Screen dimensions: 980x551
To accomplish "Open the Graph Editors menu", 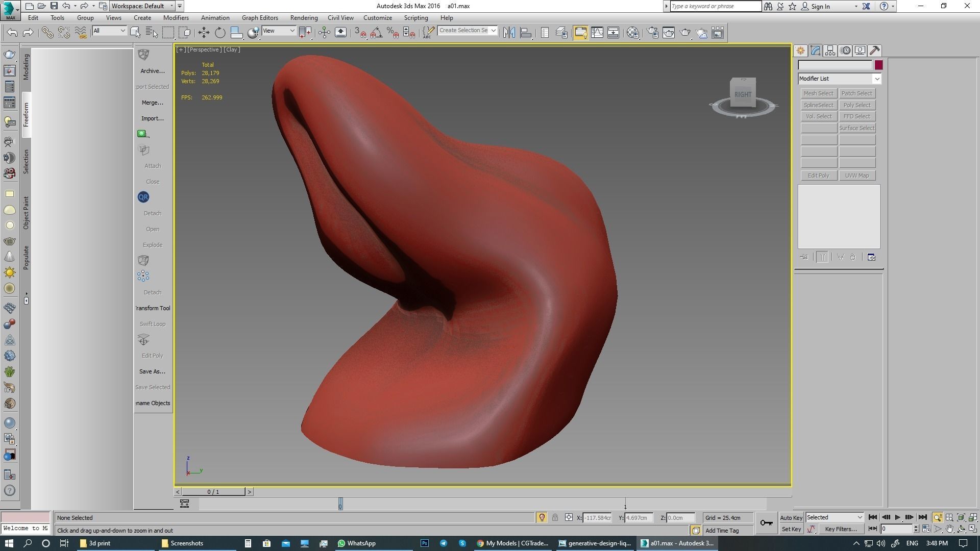I will (x=260, y=17).
